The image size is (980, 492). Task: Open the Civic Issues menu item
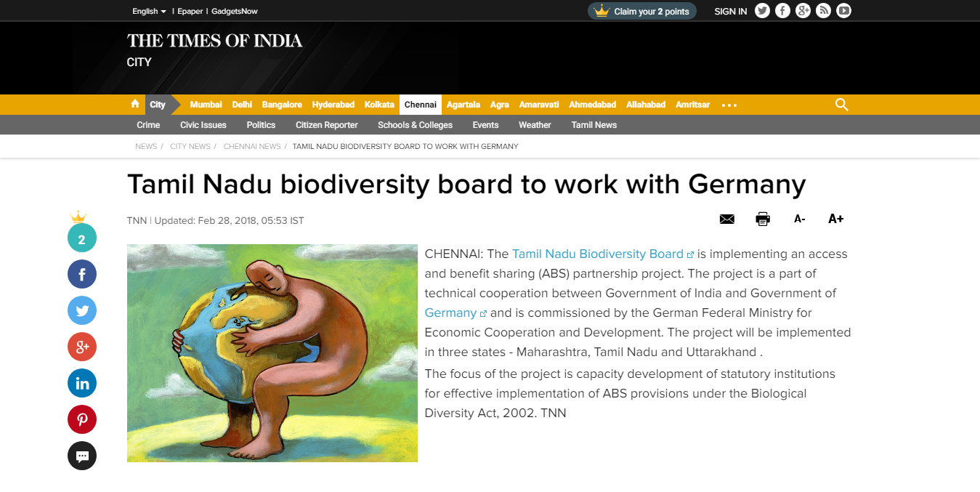(203, 125)
